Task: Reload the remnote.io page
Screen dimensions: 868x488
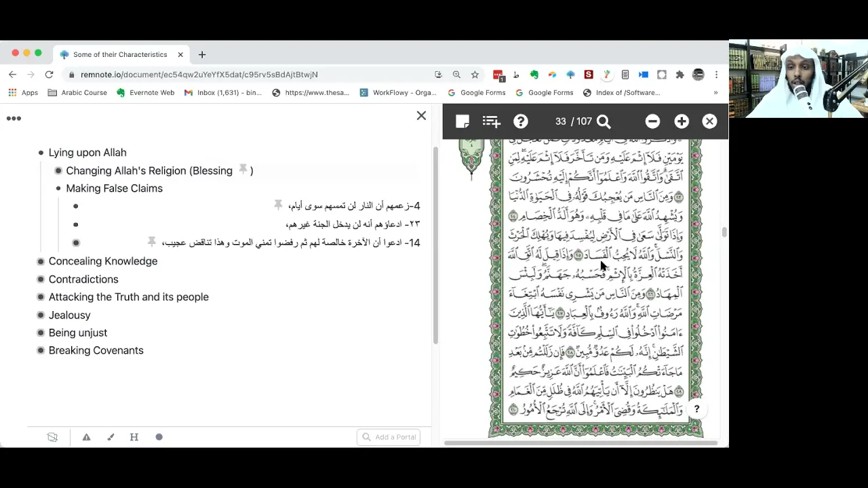Action: 49,75
